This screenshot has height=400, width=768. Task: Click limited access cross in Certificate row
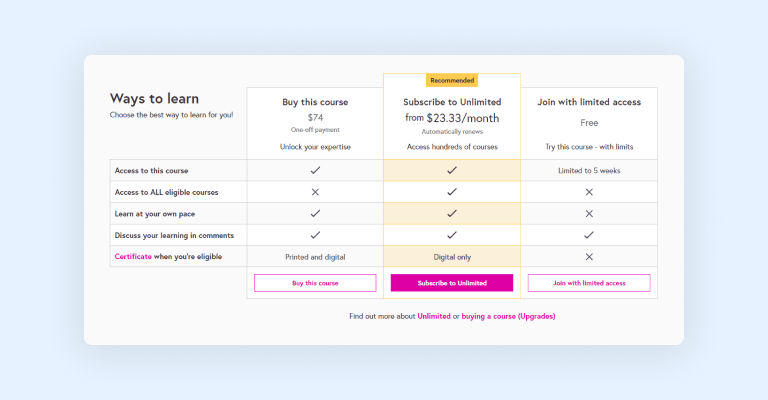(589, 257)
